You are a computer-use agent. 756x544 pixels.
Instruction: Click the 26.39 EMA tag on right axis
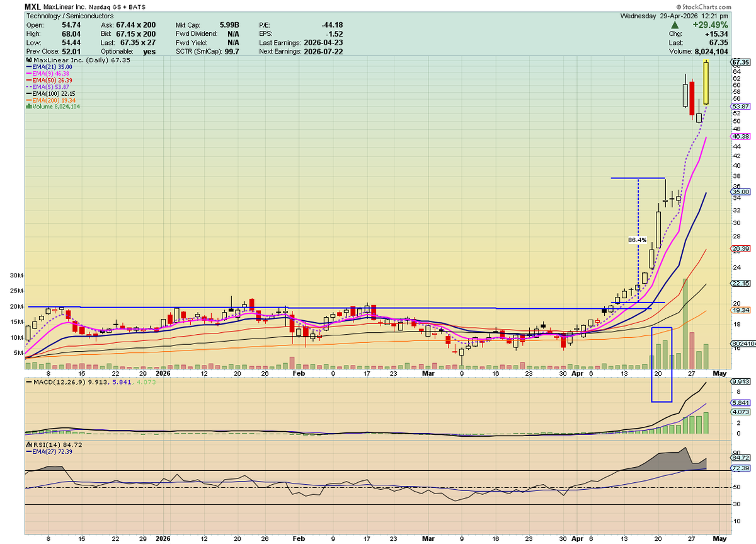coord(741,248)
